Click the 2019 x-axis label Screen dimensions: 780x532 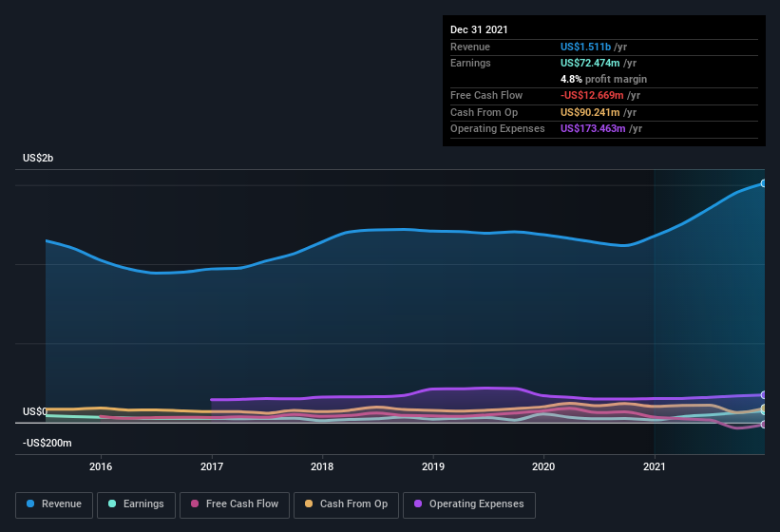[433, 466]
